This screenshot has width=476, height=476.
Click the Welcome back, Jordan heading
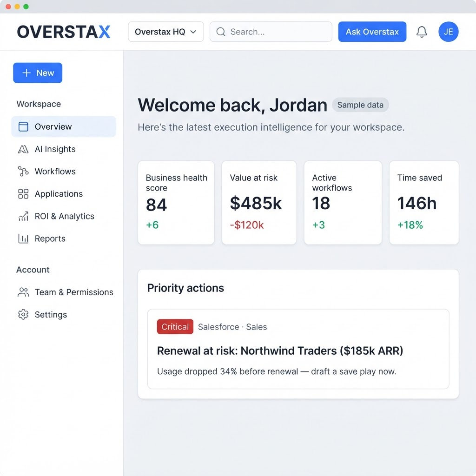tap(232, 105)
